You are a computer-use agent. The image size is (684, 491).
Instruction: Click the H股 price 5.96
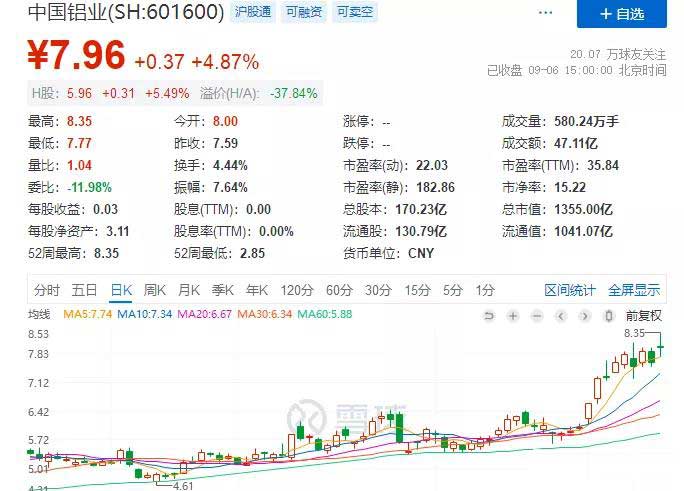79,93
